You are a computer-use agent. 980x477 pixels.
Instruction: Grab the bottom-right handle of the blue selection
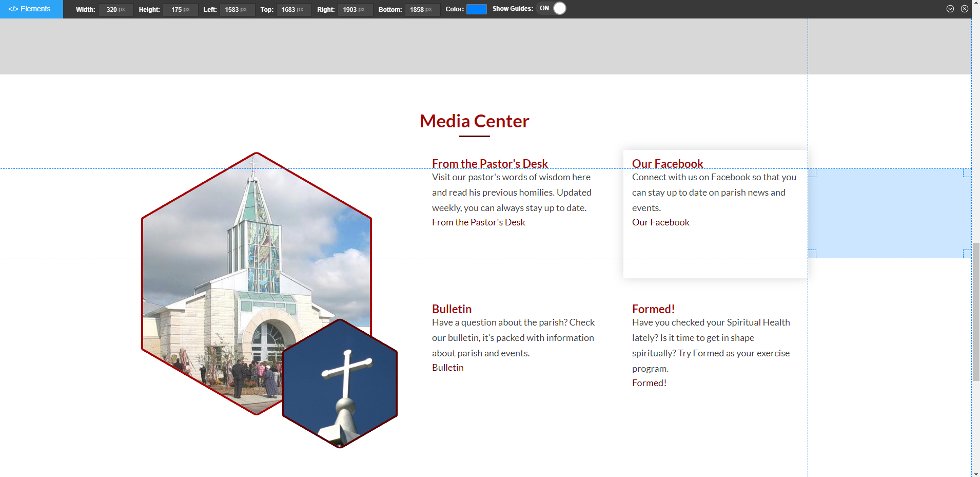pos(967,254)
